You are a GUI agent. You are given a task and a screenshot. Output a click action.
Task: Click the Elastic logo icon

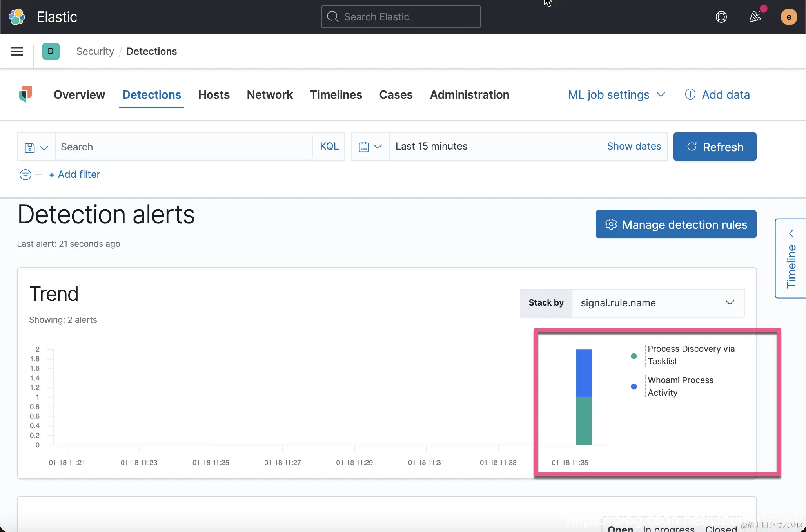pyautogui.click(x=17, y=17)
